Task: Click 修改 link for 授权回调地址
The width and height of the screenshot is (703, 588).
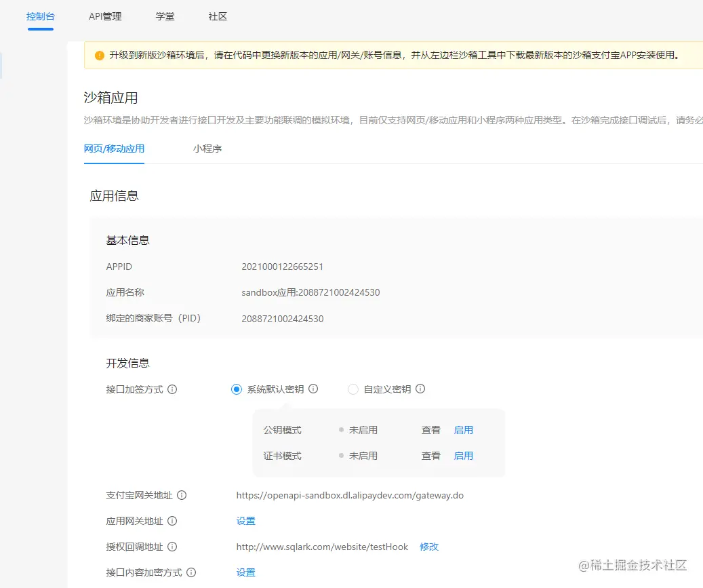Action: point(429,547)
